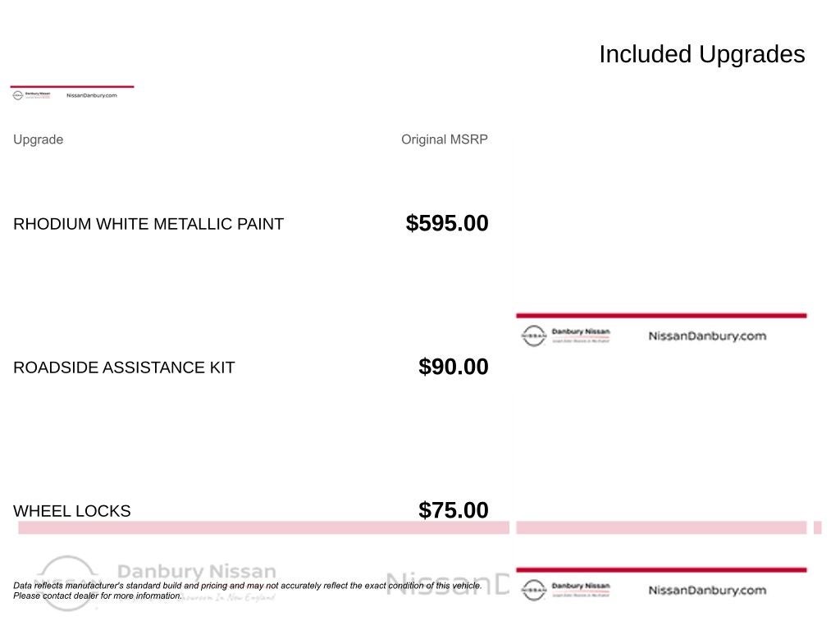Open NissanDanbury.com in the banner below $75.00
The height and width of the screenshot is (630, 840).
(x=706, y=590)
